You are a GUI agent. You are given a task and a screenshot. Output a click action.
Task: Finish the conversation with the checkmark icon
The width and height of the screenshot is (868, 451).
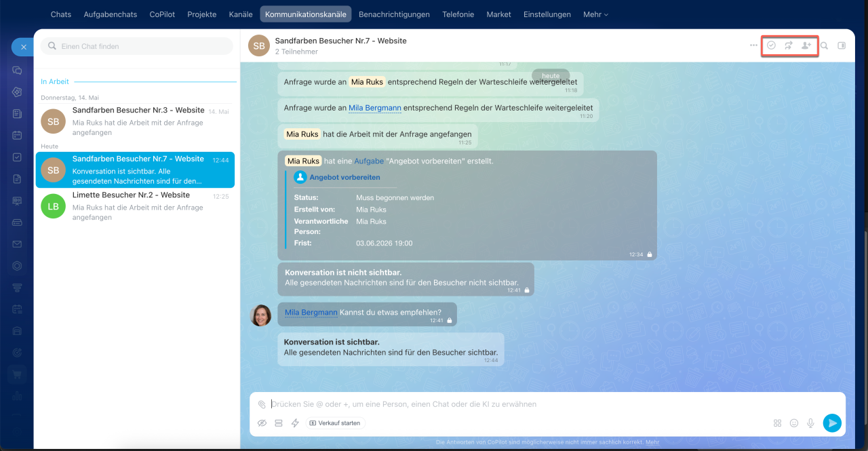[x=771, y=45]
